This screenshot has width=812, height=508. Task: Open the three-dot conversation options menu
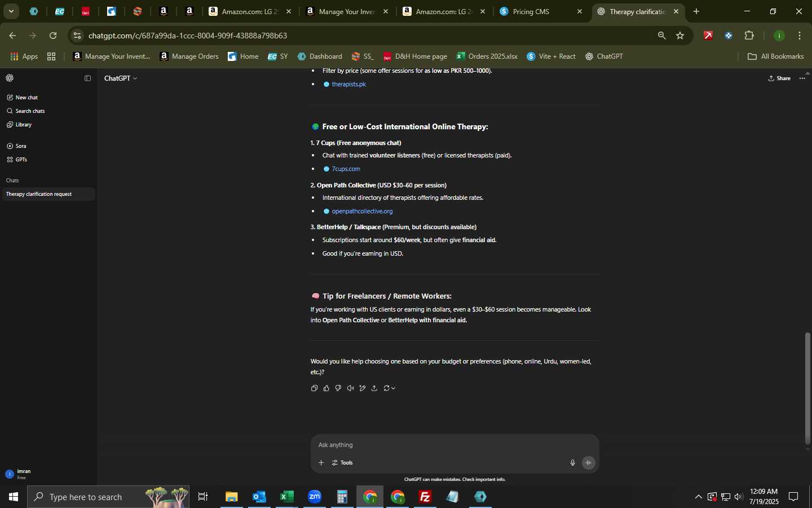pyautogui.click(x=802, y=78)
